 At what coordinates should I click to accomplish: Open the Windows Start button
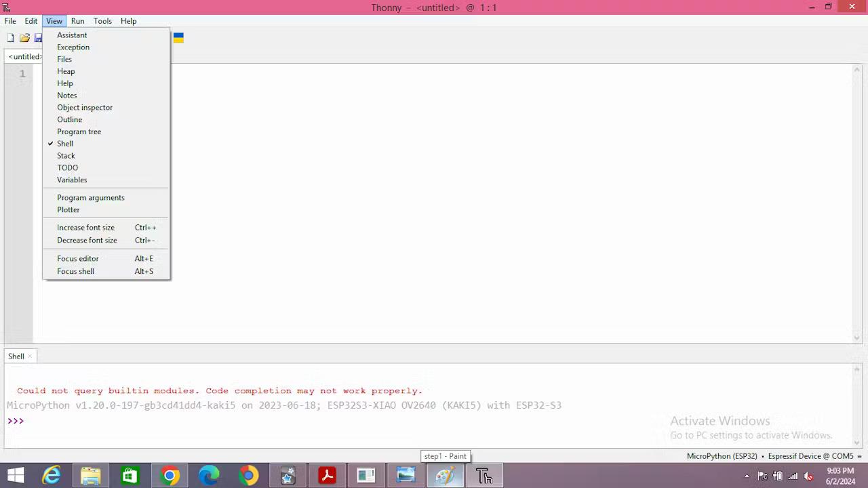coord(15,476)
